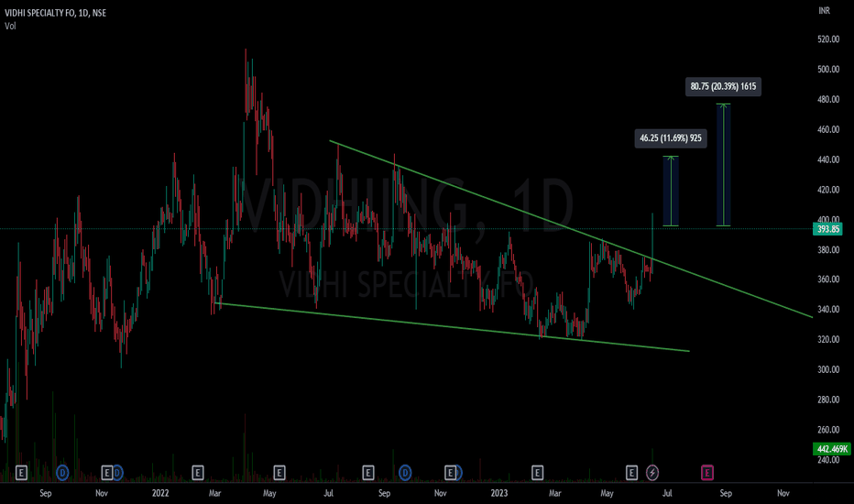Click the volume value label 442.469K
The height and width of the screenshot is (504, 854).
[x=832, y=449]
